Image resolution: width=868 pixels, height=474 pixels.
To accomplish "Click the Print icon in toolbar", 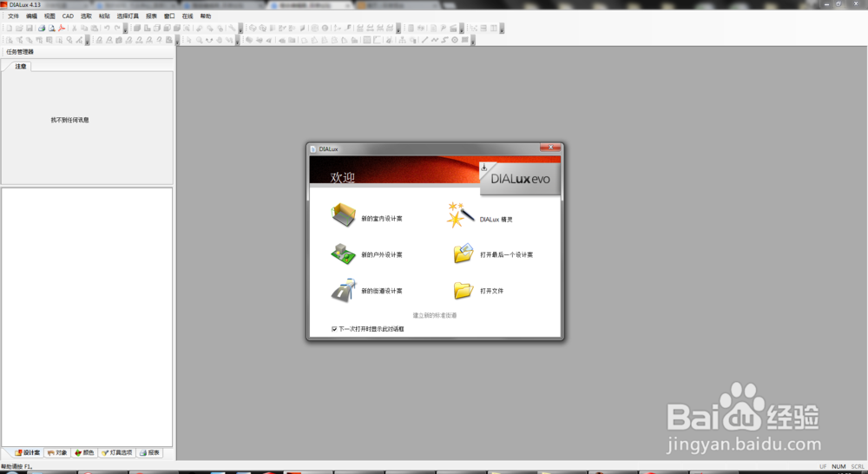I will point(42,29).
